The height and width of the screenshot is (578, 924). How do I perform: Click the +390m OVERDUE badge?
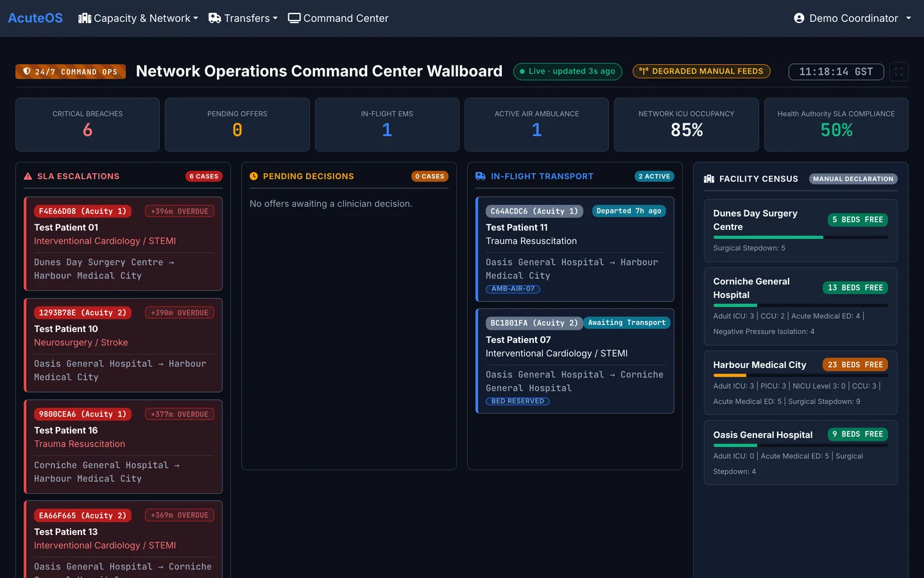pyautogui.click(x=180, y=313)
